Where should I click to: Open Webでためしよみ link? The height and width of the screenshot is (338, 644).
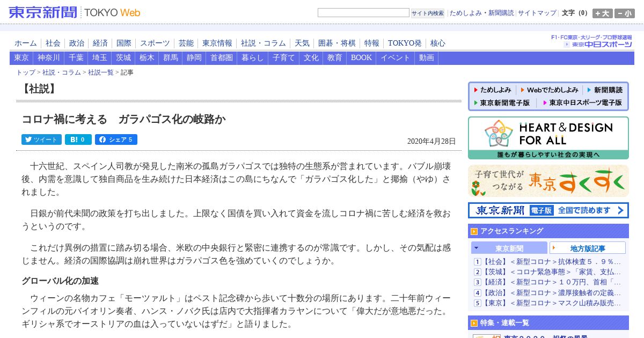(549, 90)
